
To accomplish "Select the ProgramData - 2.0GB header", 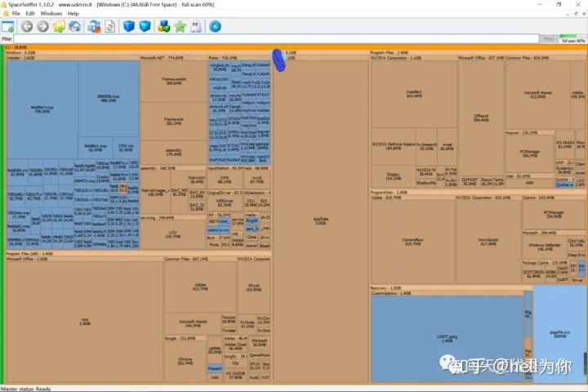I will (478, 192).
